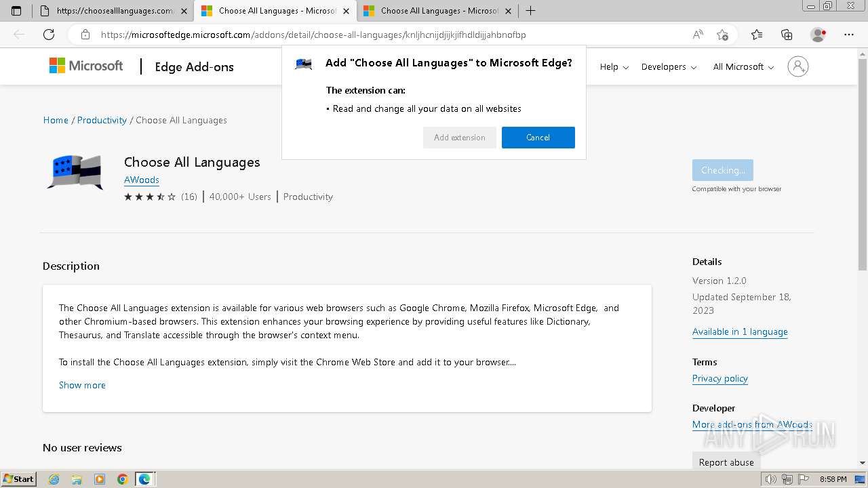Open the tab actions menu icon
The image size is (868, 488).
coord(16,11)
